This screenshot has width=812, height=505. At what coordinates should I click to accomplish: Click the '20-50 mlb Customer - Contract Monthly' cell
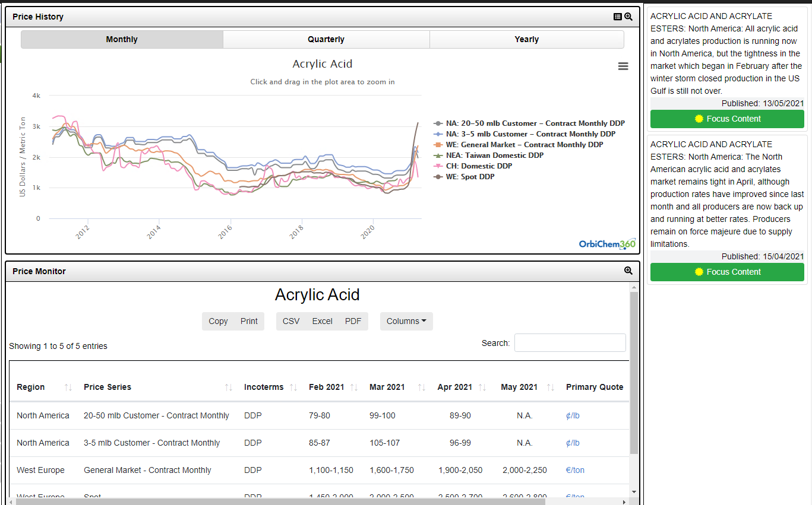(x=156, y=415)
